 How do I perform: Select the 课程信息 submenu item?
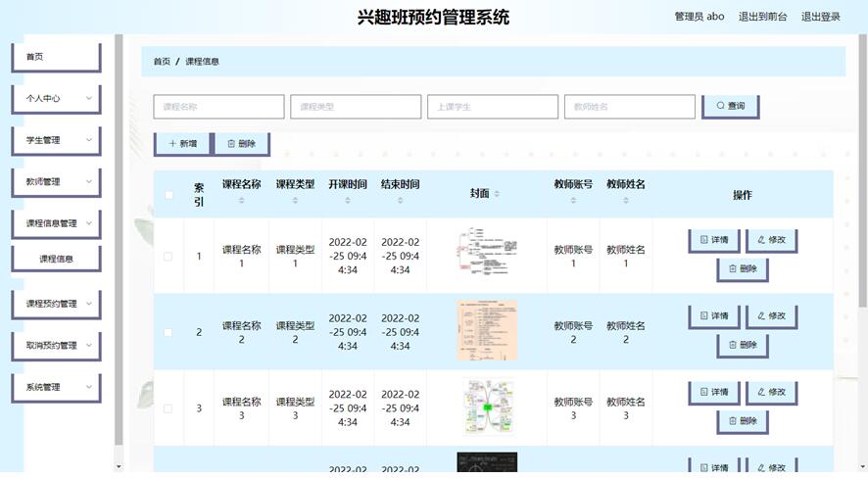[57, 259]
